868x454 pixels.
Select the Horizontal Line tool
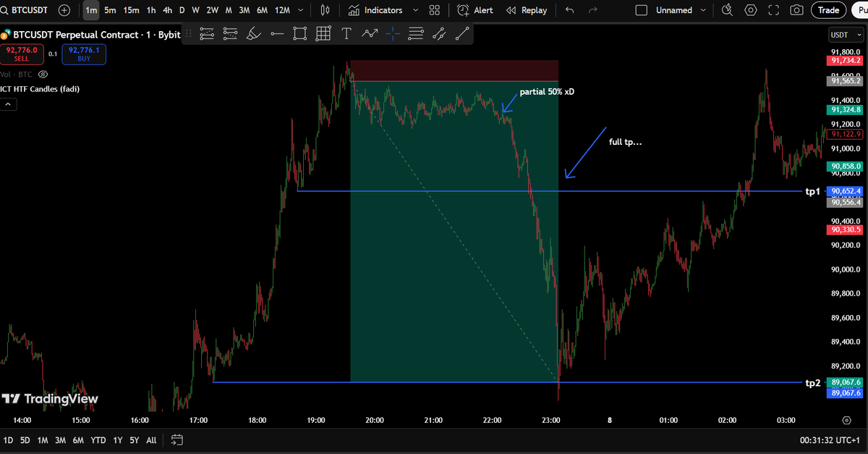coord(277,33)
